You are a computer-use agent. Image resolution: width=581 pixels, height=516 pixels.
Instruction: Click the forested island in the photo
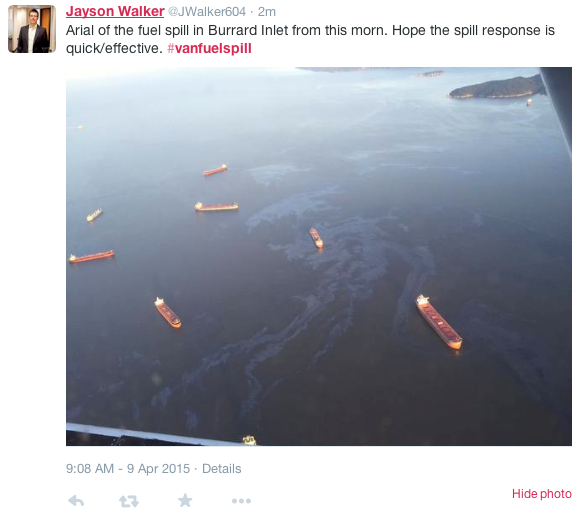(497, 87)
